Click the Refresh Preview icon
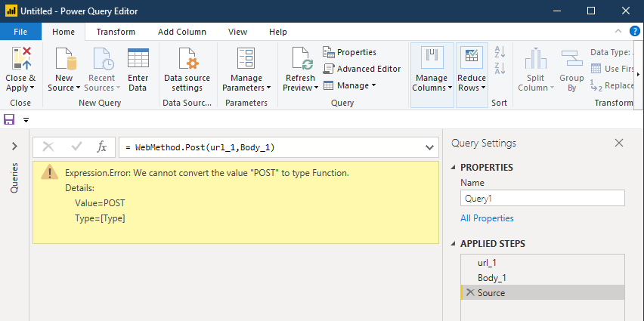This screenshot has height=321, width=644. click(x=300, y=59)
